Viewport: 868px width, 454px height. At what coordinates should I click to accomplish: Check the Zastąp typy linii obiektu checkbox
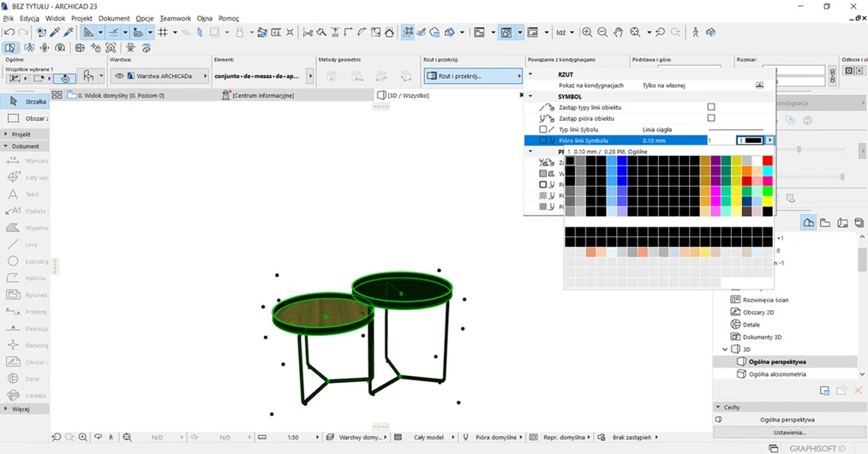711,107
